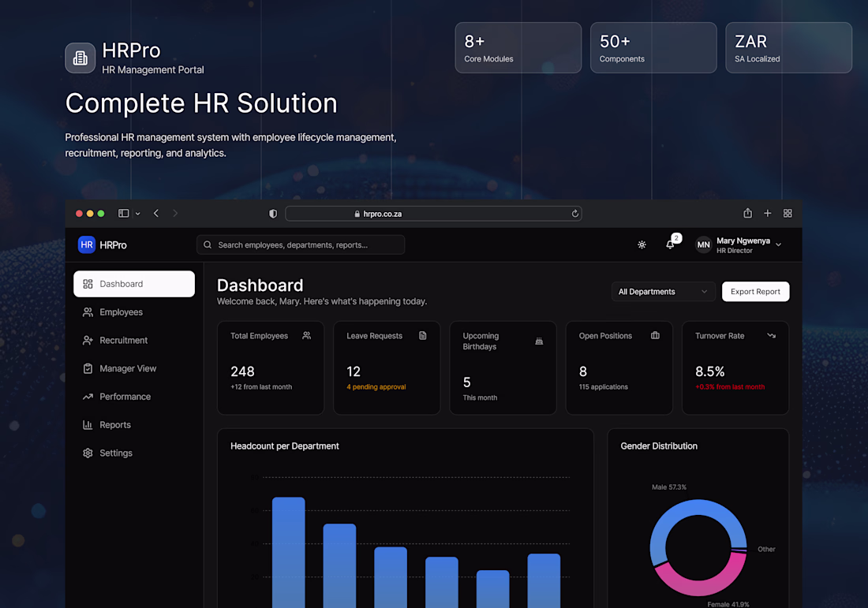The width and height of the screenshot is (868, 608).
Task: Click the search employees input field
Action: (x=301, y=244)
